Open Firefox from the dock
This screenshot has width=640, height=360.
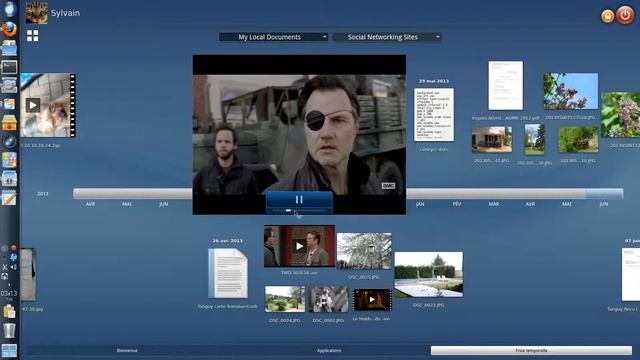click(9, 29)
